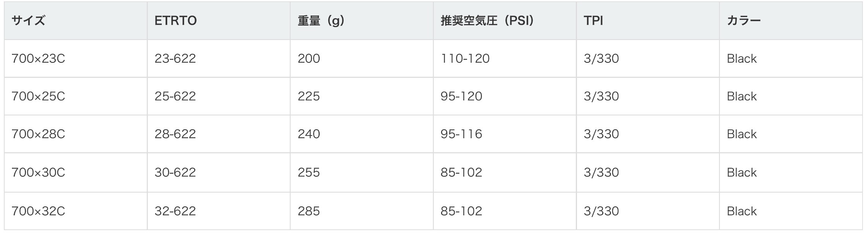Viewport: 868px width, 239px height.
Task: Click the 32-622 ETRTO cell
Action: tap(175, 211)
